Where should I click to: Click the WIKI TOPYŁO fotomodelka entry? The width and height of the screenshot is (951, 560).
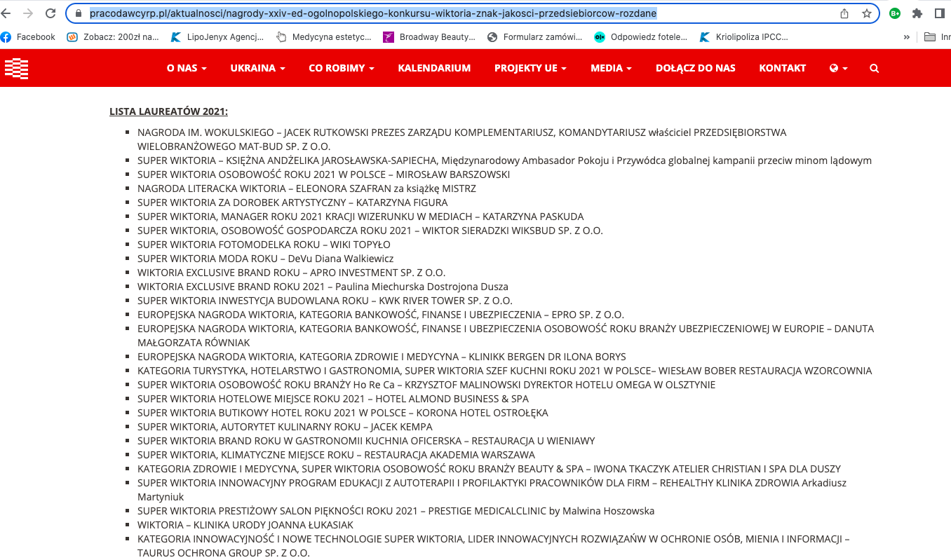[264, 245]
